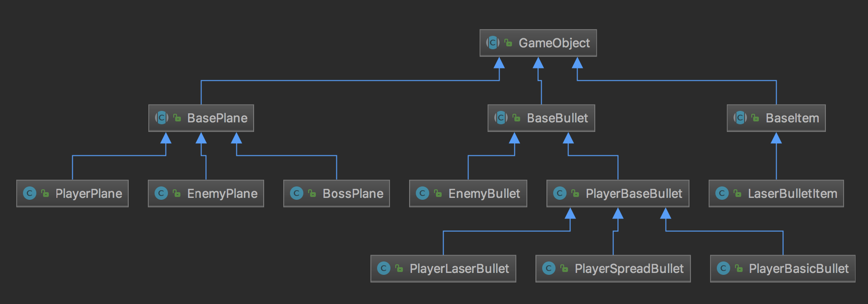The width and height of the screenshot is (868, 304).
Task: Click the abstract class icon on BasePlane
Action: 161,118
